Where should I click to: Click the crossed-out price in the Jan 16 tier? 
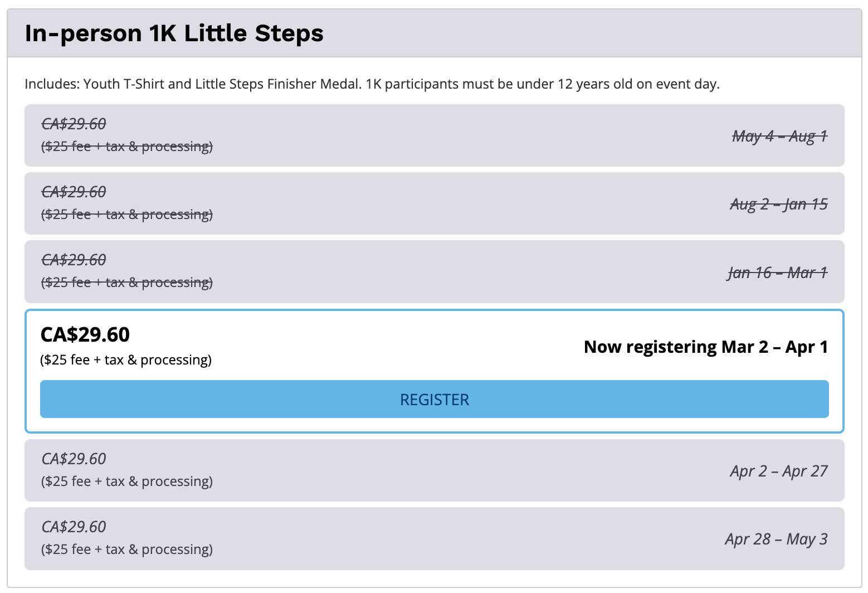tap(74, 260)
